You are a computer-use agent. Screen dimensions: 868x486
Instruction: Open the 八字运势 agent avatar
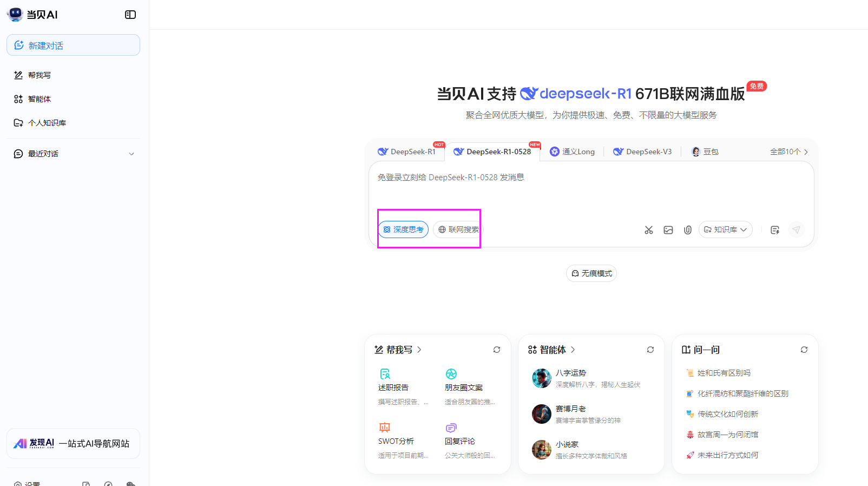[542, 378]
